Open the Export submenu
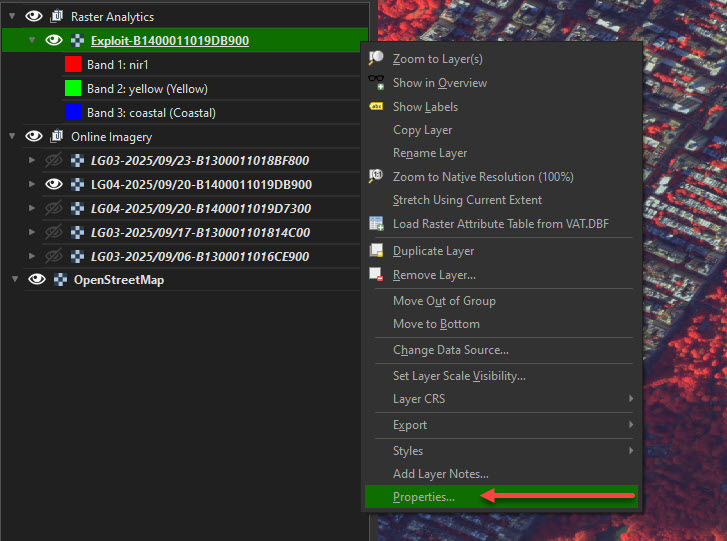 tap(500, 425)
